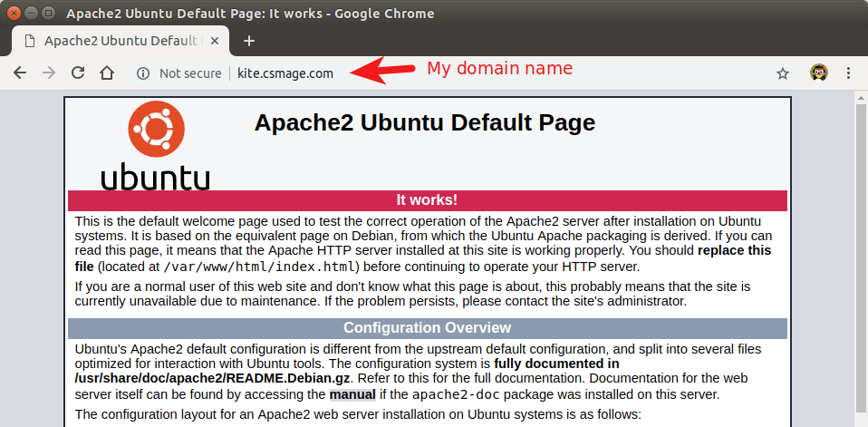The height and width of the screenshot is (427, 868).
Task: Click the red It works! banner
Action: 427,200
